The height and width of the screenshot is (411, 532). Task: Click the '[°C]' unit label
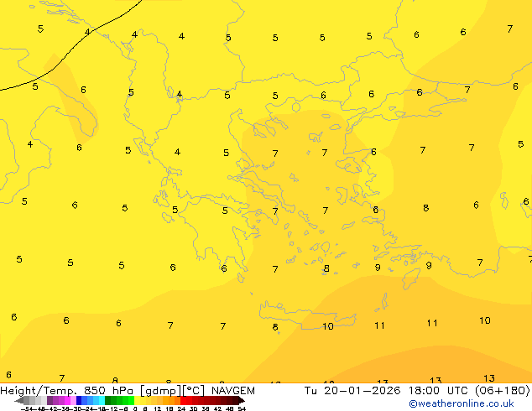point(194,391)
